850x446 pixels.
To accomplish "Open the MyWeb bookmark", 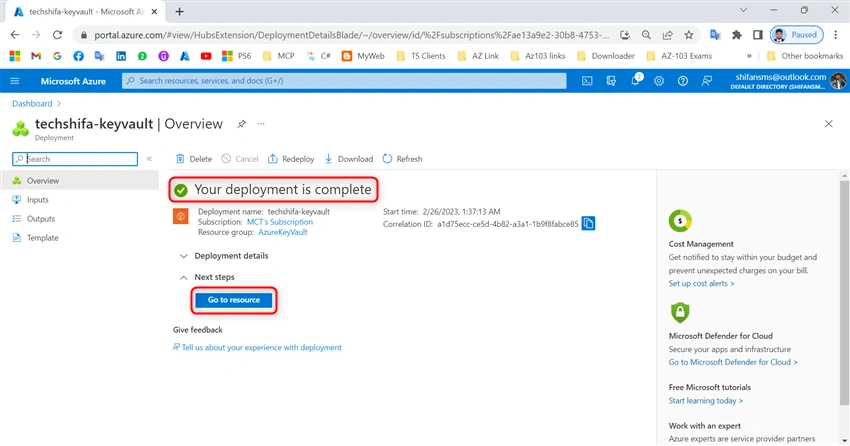I will [363, 56].
